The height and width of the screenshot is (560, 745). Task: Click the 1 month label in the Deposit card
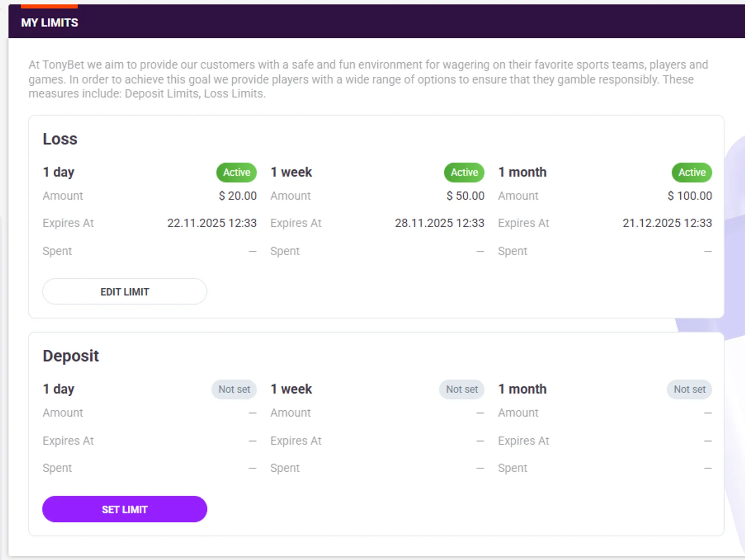point(522,389)
